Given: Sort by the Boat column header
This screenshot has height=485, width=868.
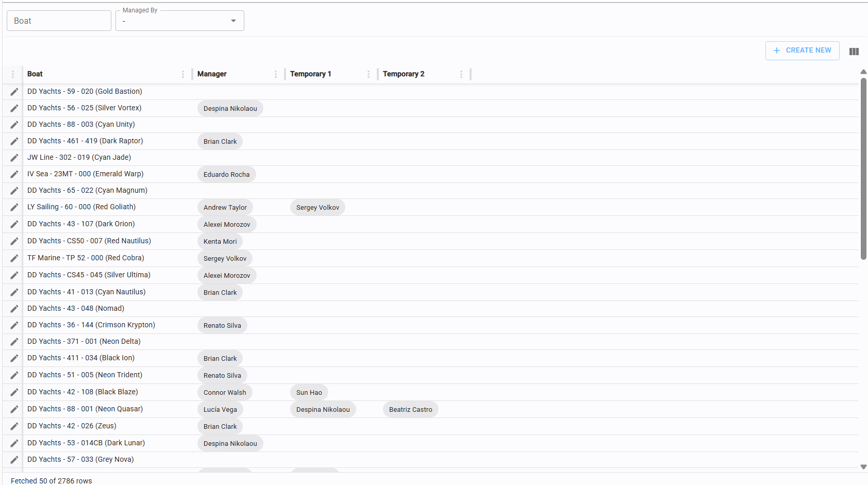Looking at the screenshot, I should click(x=35, y=74).
